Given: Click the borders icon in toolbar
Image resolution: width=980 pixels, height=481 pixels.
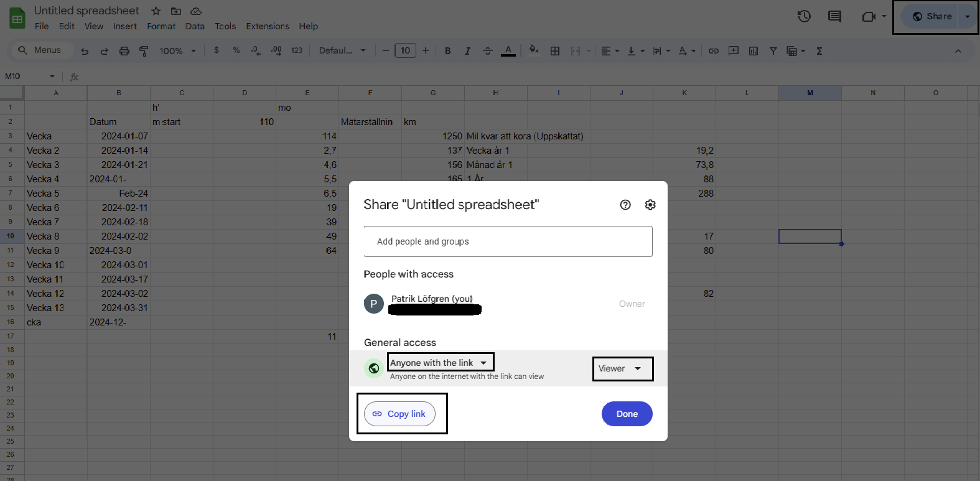Looking at the screenshot, I should tap(555, 51).
